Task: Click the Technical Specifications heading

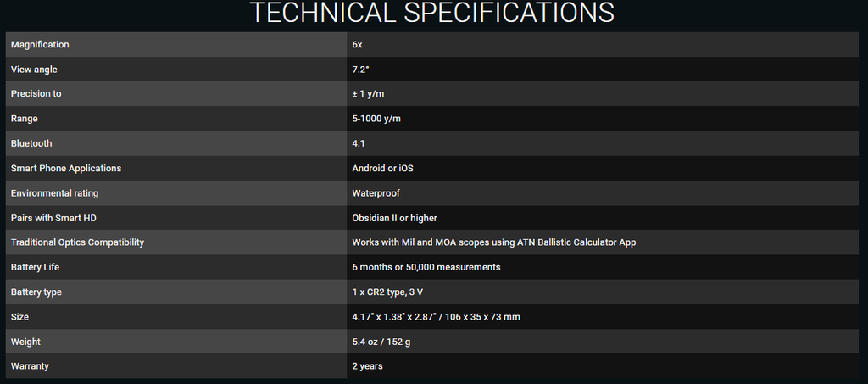Action: 433,14
